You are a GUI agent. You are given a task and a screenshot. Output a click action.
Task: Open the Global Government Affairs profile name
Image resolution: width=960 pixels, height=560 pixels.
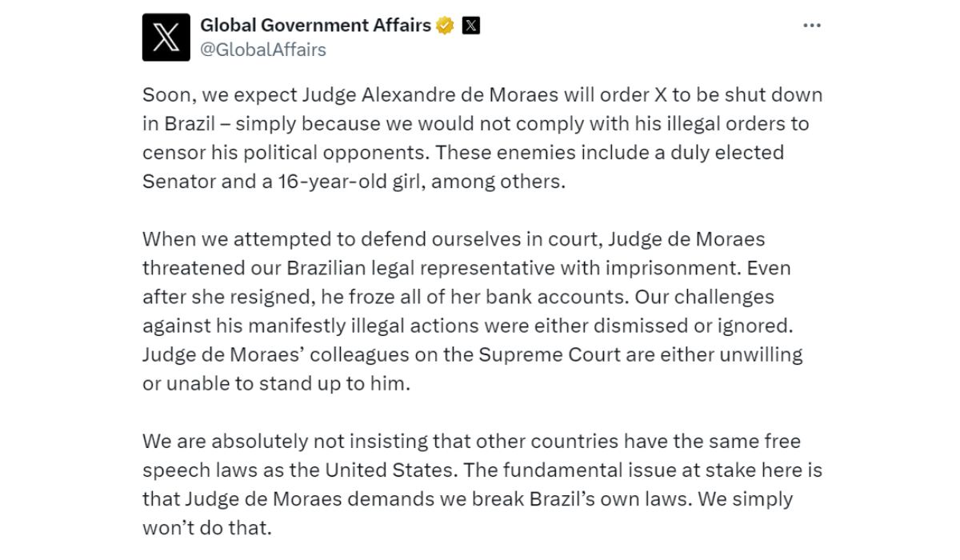tap(315, 26)
